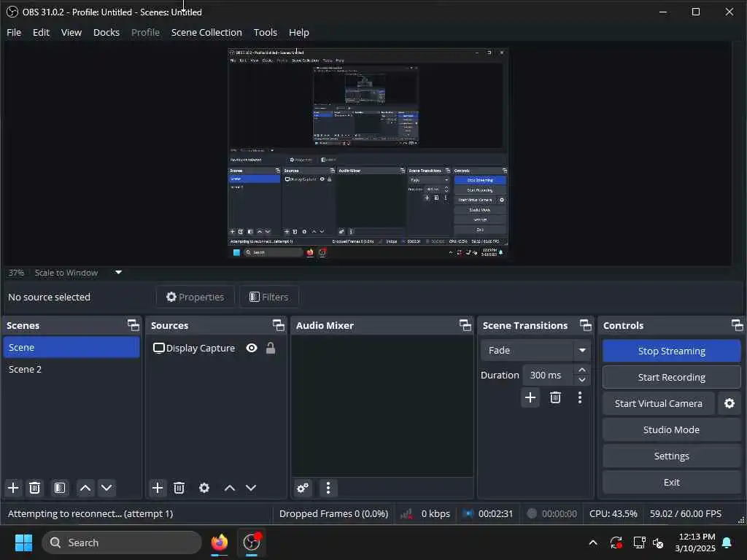Select Scene 2 in Scenes list
The image size is (747, 560).
click(x=71, y=369)
